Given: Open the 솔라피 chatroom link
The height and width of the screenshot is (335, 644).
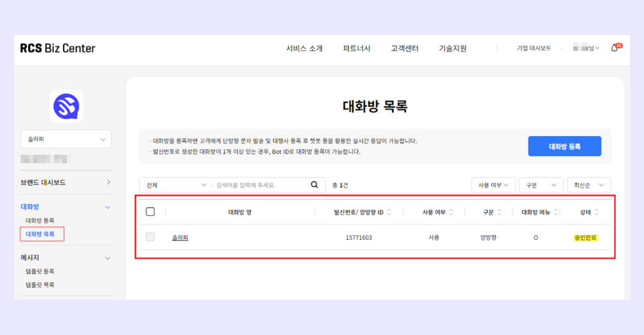Looking at the screenshot, I should click(x=180, y=237).
